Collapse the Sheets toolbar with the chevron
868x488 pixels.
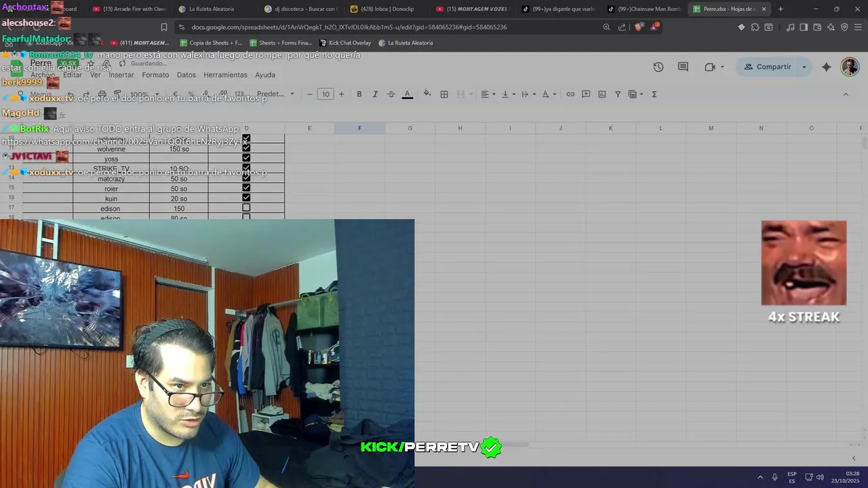846,94
